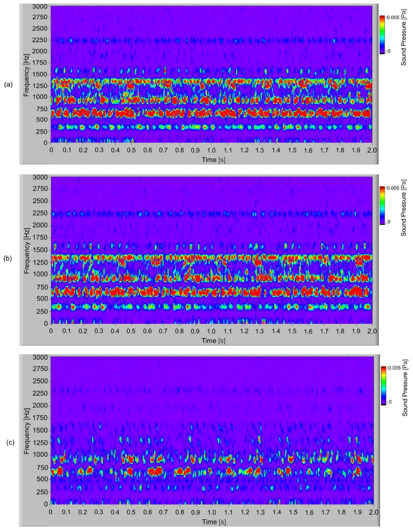Image resolution: width=413 pixels, height=532 pixels.
Task: Select the 'Time [s]' label under plot (b)
Action: [213, 340]
